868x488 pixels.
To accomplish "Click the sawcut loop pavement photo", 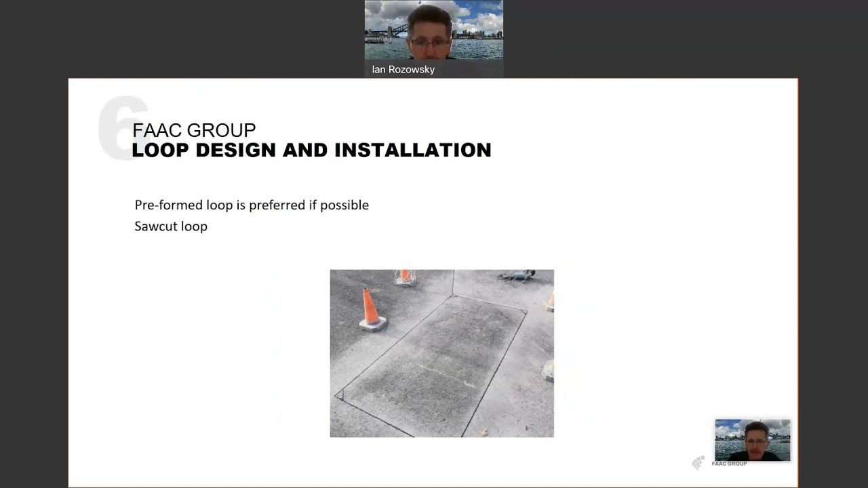I will pos(441,353).
